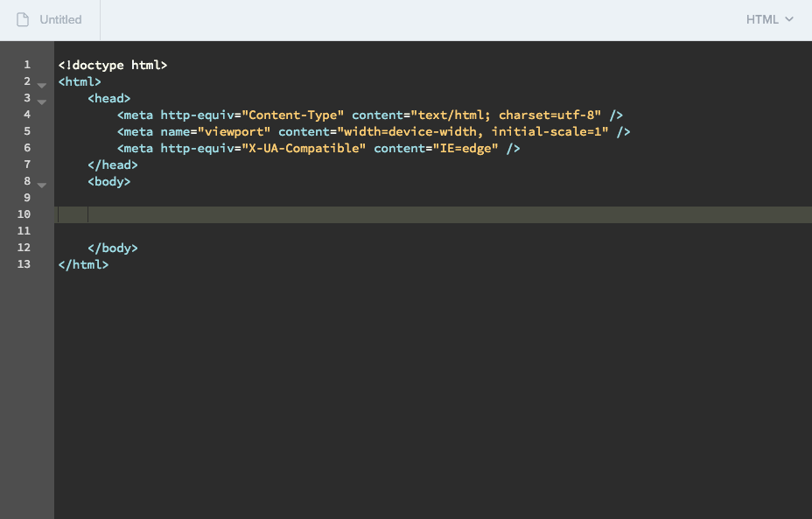Image resolution: width=812 pixels, height=519 pixels.
Task: Click line number 1 in gutter
Action: point(27,65)
